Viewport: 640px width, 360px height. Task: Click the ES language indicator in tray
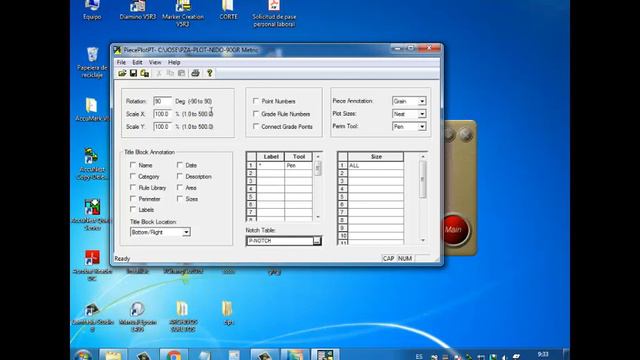(x=419, y=356)
